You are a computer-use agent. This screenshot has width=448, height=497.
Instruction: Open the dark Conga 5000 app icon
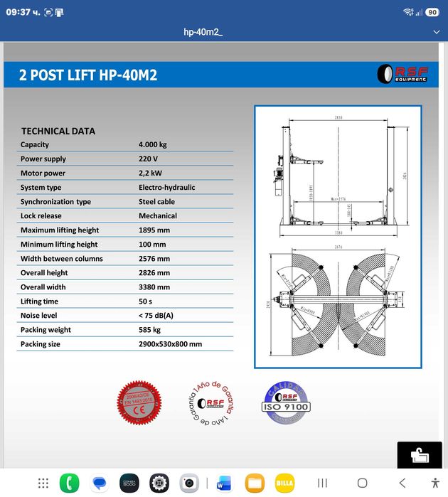pyautogui.click(x=129, y=483)
